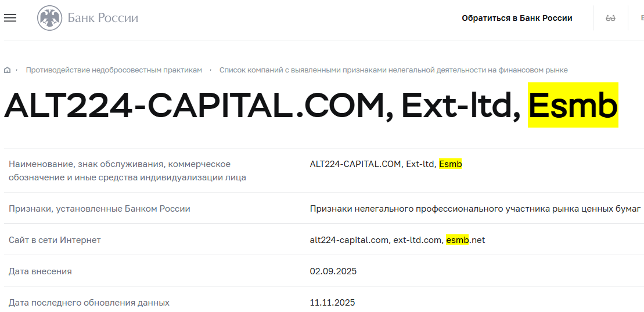Go to home via breadcrumb house icon
The width and height of the screenshot is (644, 312).
(8, 70)
